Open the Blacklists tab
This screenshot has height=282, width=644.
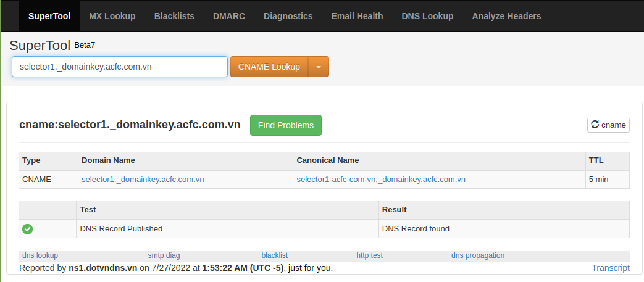coord(174,16)
